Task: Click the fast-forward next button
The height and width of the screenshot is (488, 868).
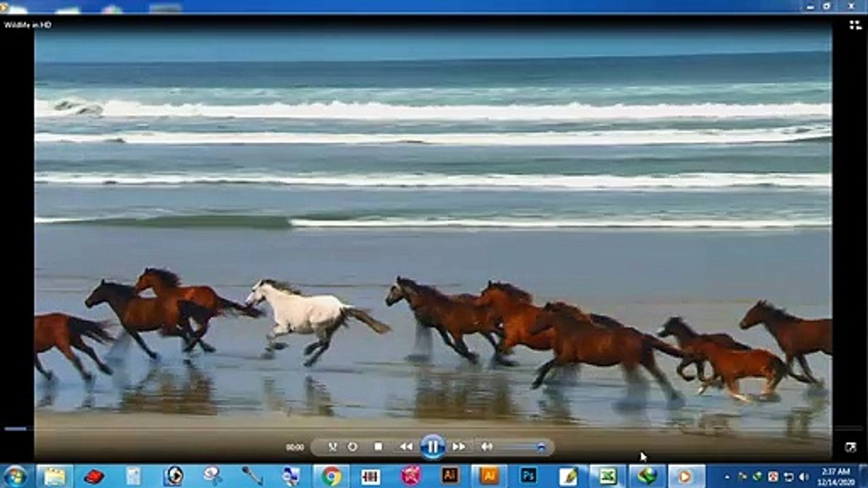Action: point(459,447)
